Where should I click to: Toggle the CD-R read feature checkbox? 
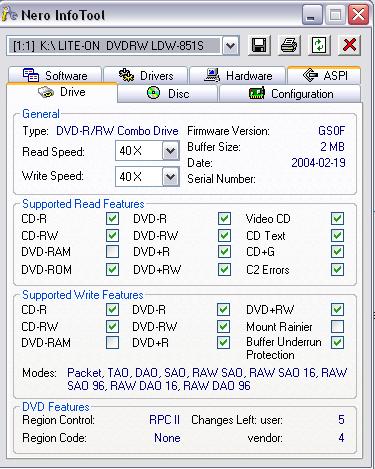click(112, 219)
